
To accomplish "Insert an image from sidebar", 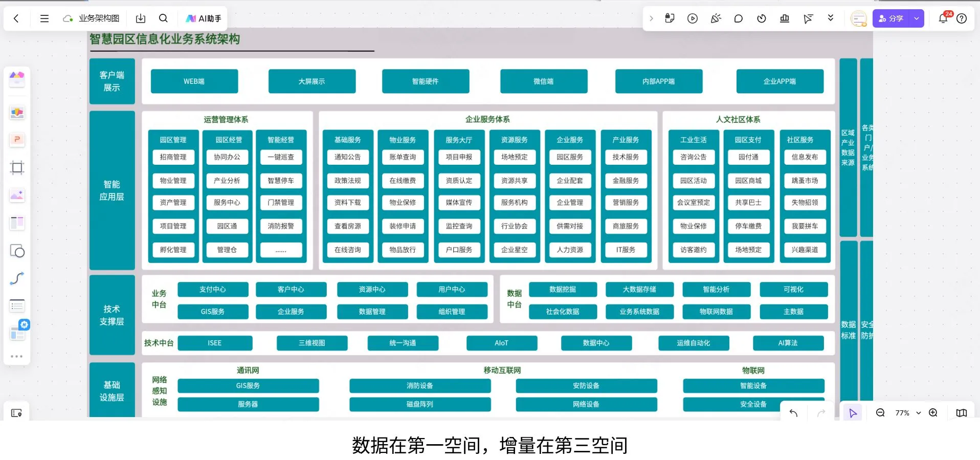I will 17,195.
